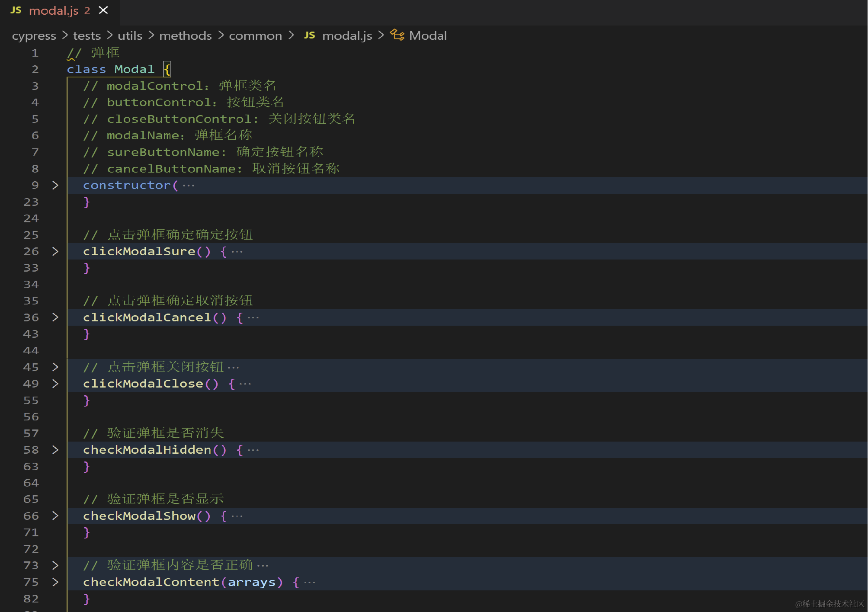This screenshot has width=868, height=612.
Task: Expand the folded comment at line 73
Action: click(55, 565)
